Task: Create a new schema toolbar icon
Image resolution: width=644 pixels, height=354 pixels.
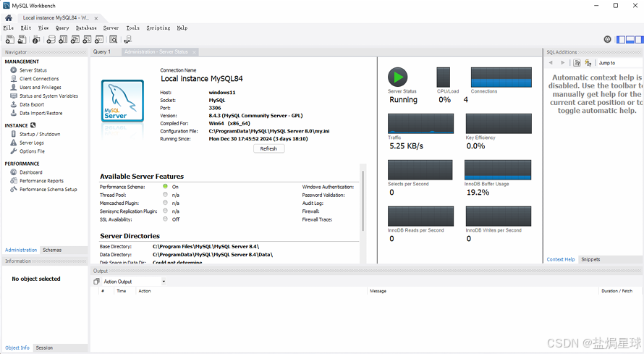Action: coord(51,39)
